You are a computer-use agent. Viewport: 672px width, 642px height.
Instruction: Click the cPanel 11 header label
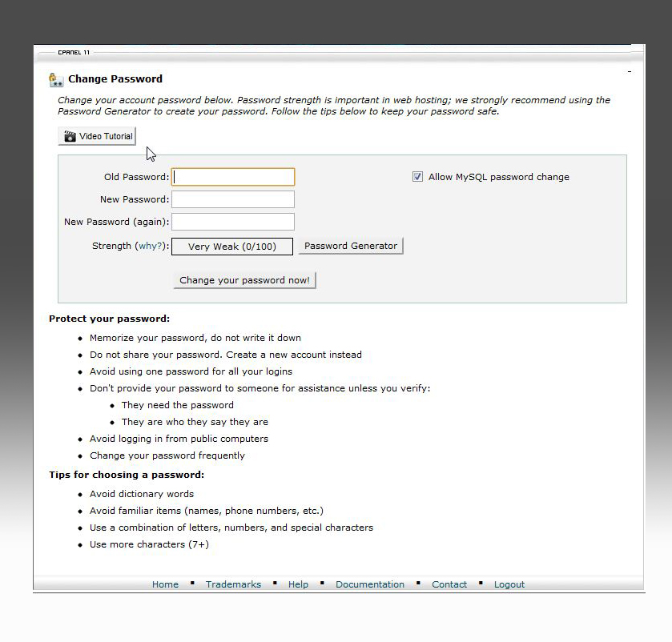tap(74, 52)
